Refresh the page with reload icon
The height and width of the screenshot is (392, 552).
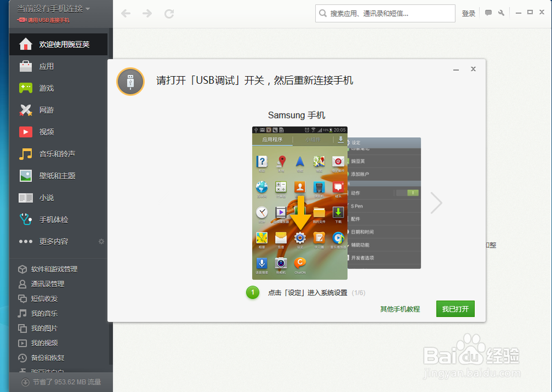[x=169, y=13]
